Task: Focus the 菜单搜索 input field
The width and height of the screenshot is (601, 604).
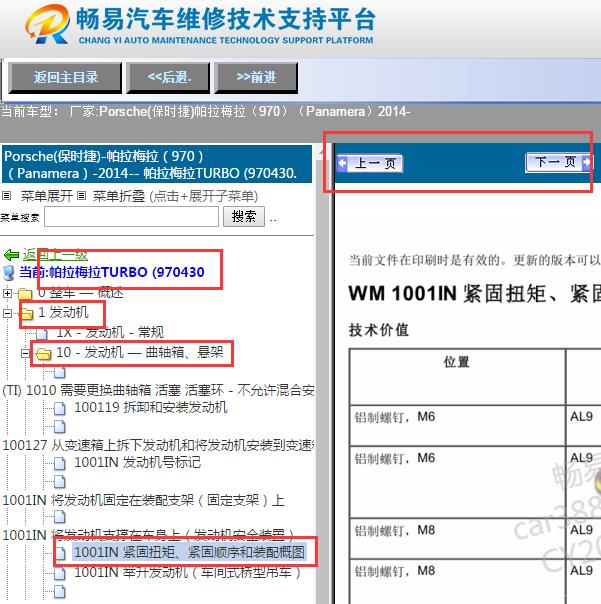Action: coord(131,216)
